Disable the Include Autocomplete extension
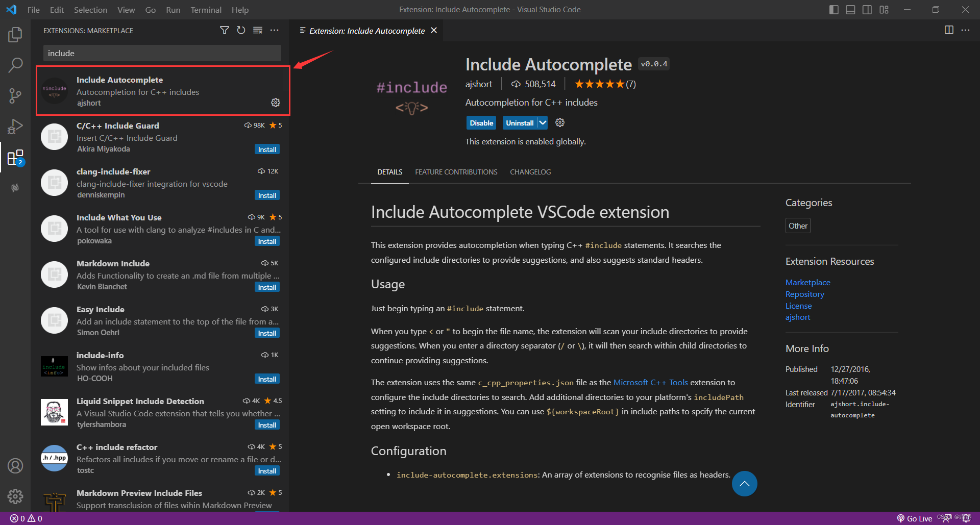Image resolution: width=980 pixels, height=525 pixels. [481, 122]
